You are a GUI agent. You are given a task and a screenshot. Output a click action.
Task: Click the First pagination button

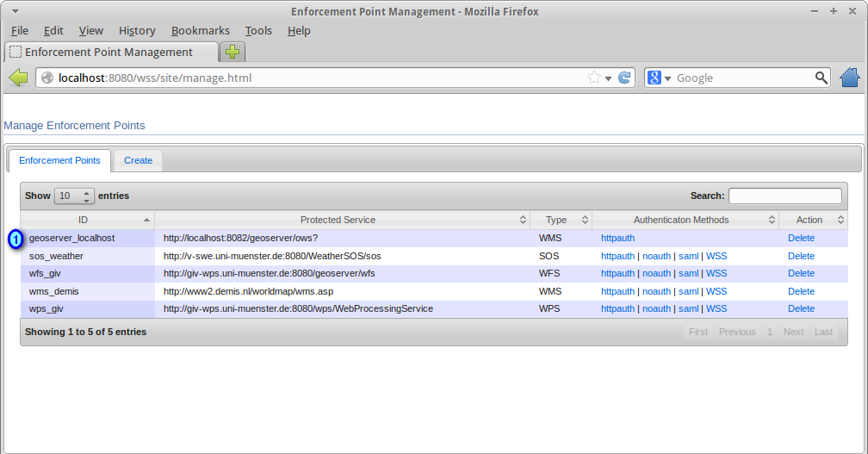point(698,333)
